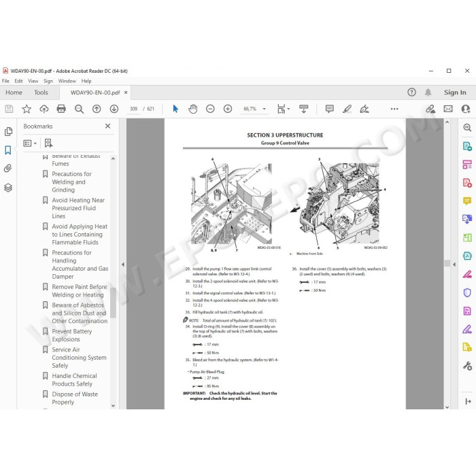Open the page thumbnails panel
The width and height of the screenshot is (476, 476).
8,131
